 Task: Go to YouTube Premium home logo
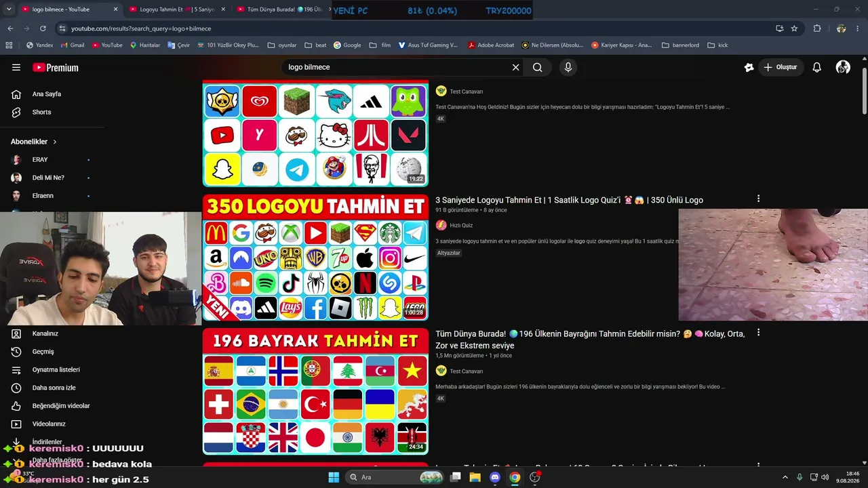[x=56, y=68]
